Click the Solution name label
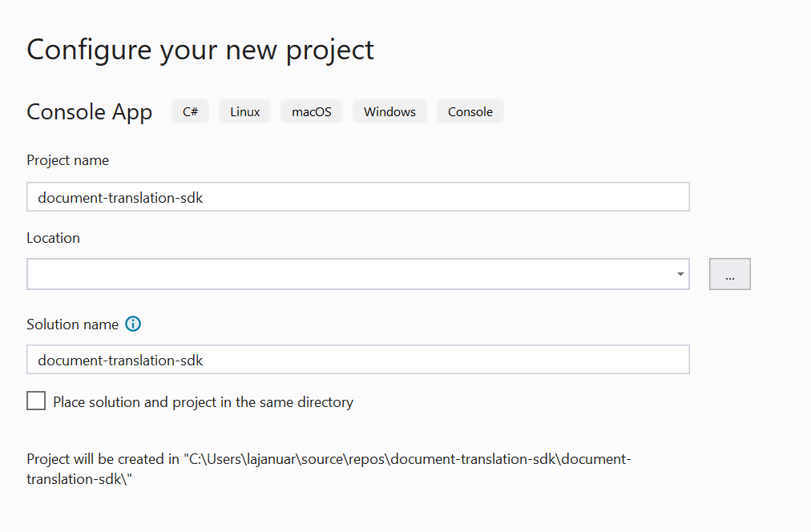Screen dimensions: 811x532 [x=71, y=324]
